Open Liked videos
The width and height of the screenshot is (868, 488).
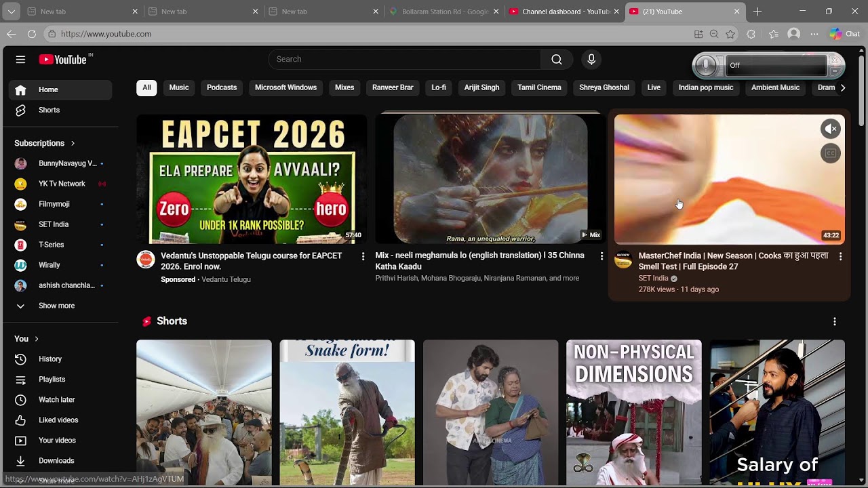(60, 420)
